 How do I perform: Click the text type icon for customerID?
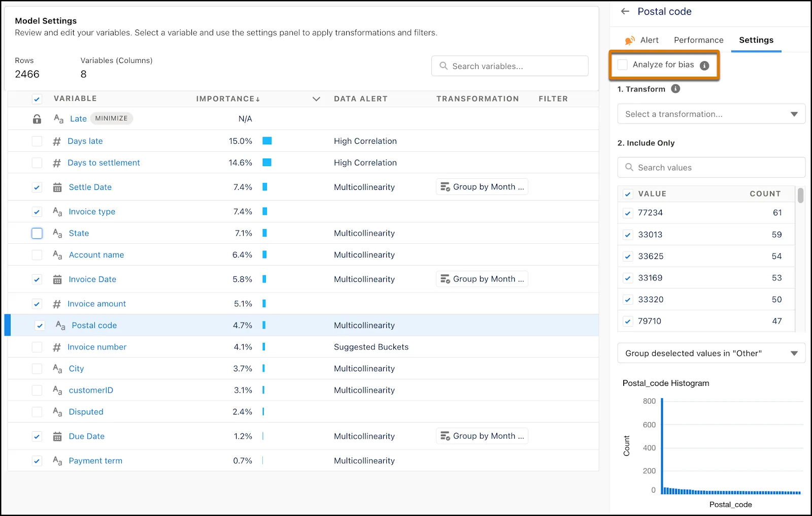58,390
